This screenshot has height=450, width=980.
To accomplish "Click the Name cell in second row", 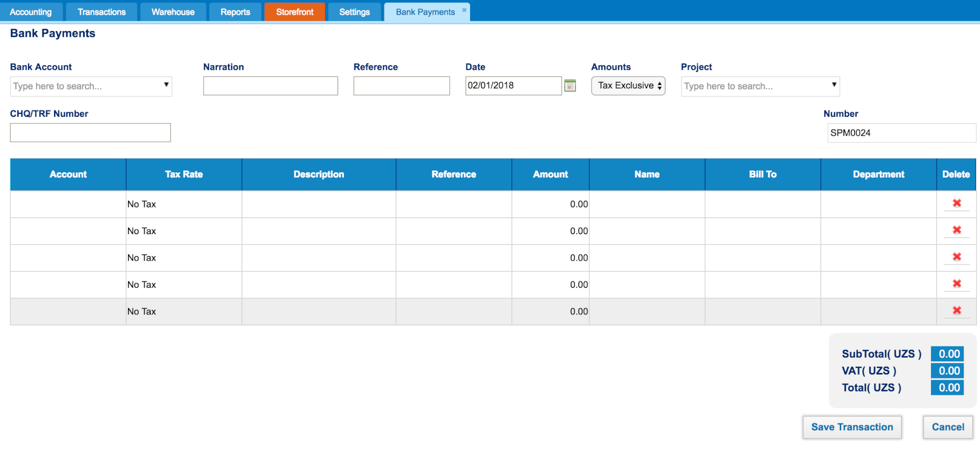I will click(647, 231).
